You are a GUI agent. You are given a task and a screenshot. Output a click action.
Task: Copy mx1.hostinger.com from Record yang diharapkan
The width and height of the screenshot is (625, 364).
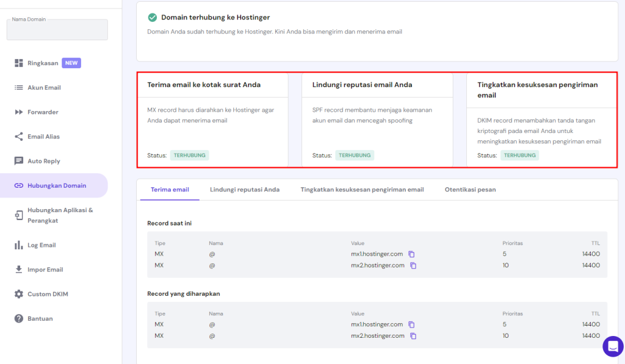(411, 324)
